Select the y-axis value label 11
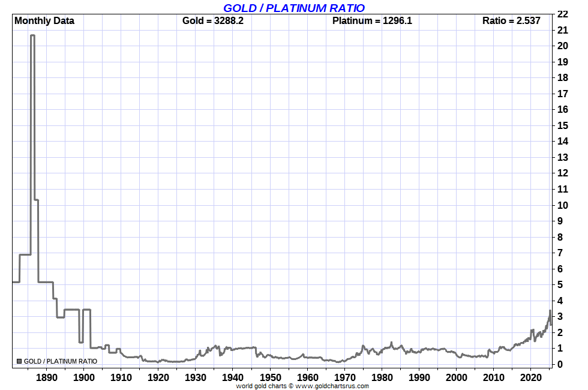Screen dimensions: 588x390 coord(563,190)
